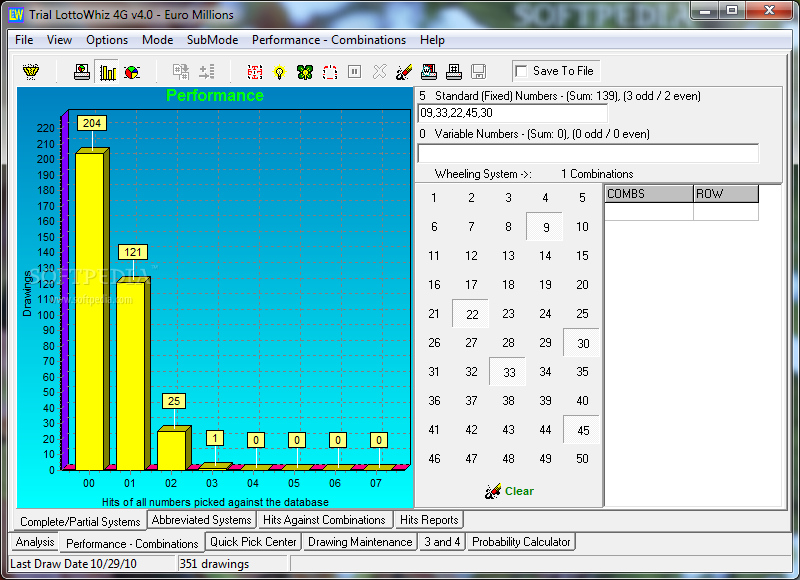Click the yellow light bulb icon

(279, 72)
